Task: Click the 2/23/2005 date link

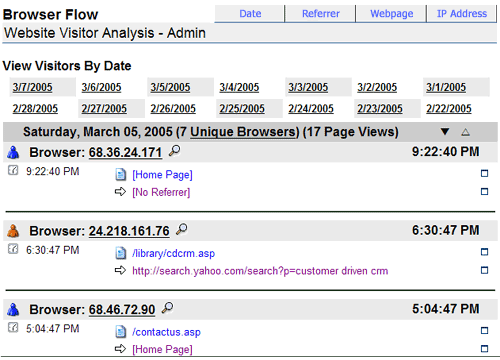Action: [x=380, y=109]
